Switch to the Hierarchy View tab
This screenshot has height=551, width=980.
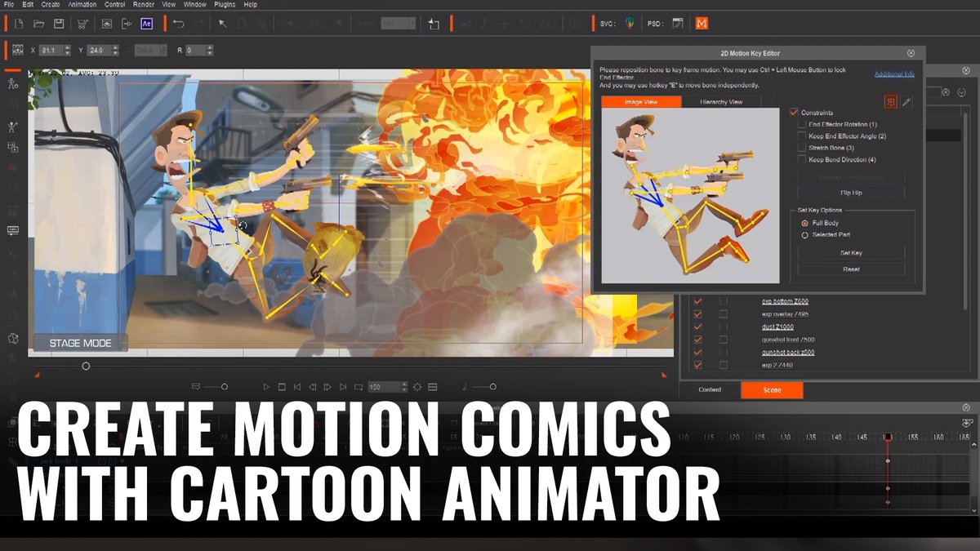(x=721, y=102)
